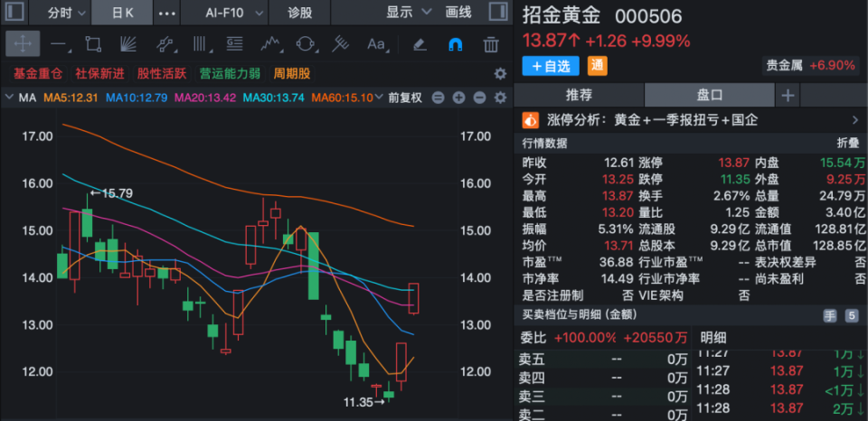This screenshot has width=868, height=421.
Task: Open the 贵金属 sector link
Action: (810, 65)
